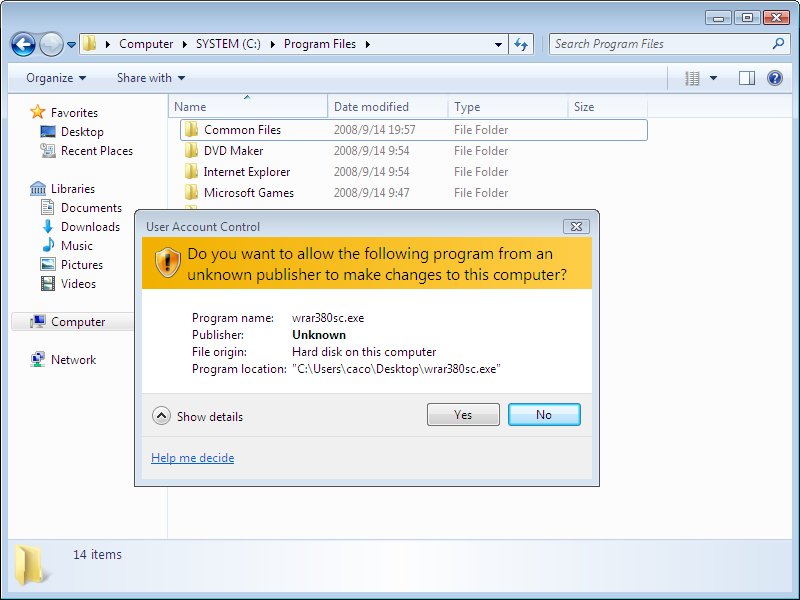Open Desktop in the Favorites list
Screen dimensions: 800x600
pyautogui.click(x=82, y=132)
